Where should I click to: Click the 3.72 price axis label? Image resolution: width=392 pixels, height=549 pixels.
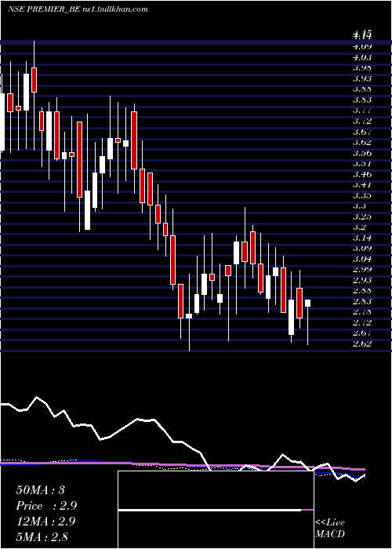pyautogui.click(x=362, y=121)
